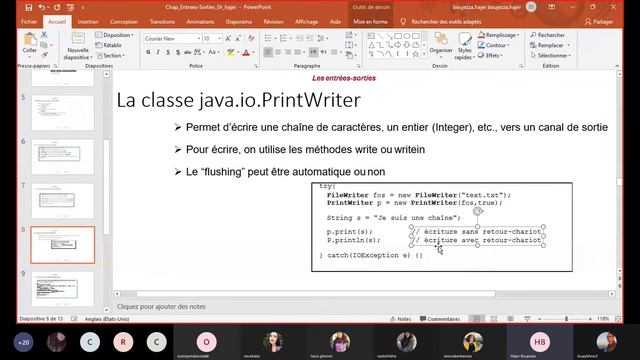640x360 pixels.
Task: Apply bullet list formatting
Action: click(268, 38)
